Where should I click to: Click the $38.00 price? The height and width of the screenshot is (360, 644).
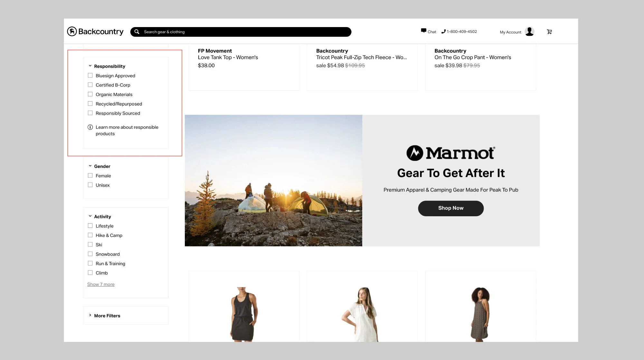tap(206, 65)
